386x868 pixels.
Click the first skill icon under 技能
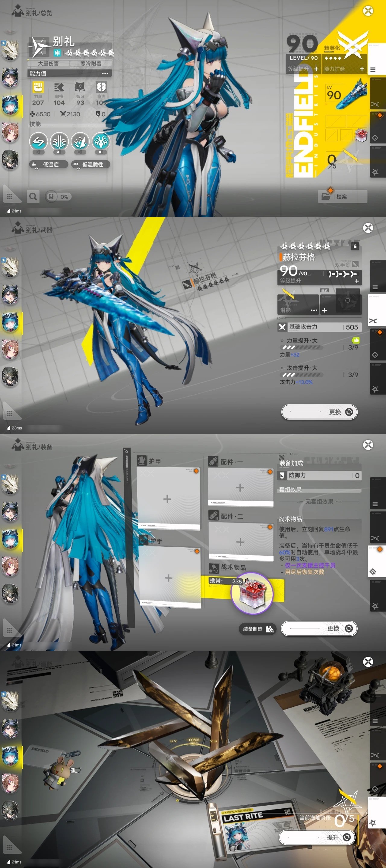click(38, 142)
